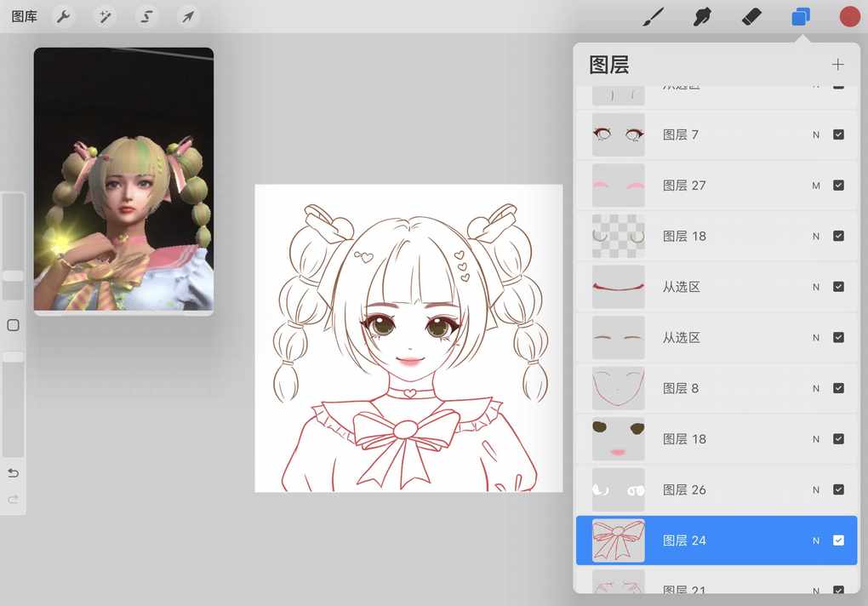Image resolution: width=868 pixels, height=606 pixels.
Task: Toggle visibility checkbox of 图层 26
Action: (x=839, y=489)
